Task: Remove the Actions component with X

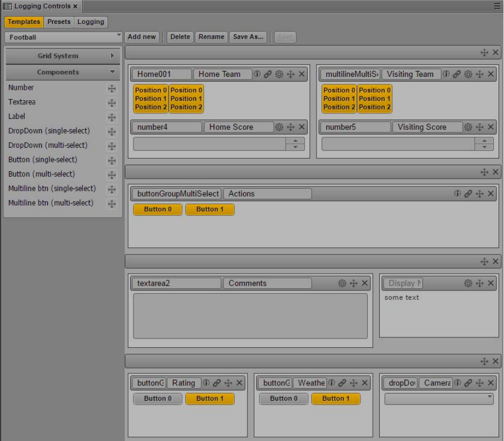Action: 490,194
